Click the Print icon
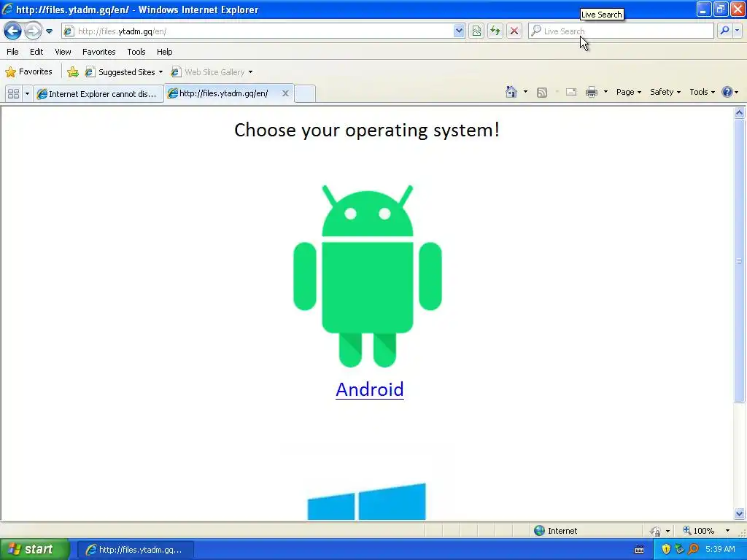 tap(592, 92)
